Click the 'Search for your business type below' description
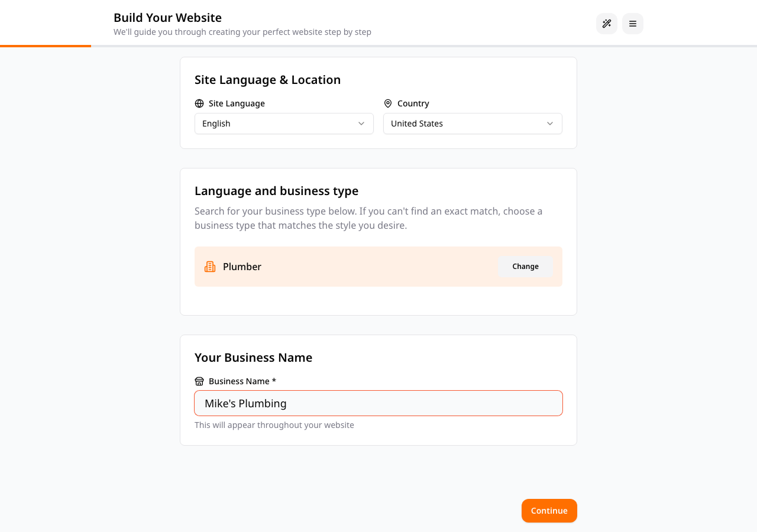The image size is (757, 532). pos(368,218)
